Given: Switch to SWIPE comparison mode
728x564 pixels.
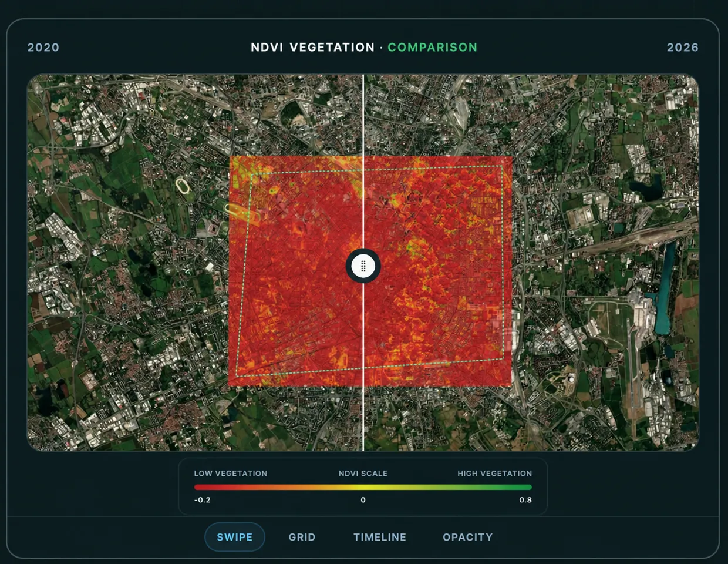Looking at the screenshot, I should tap(235, 537).
